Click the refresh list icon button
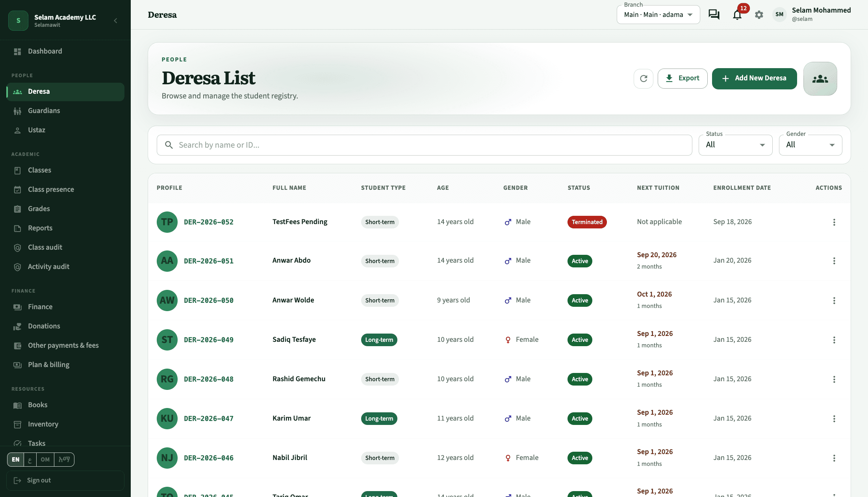The height and width of the screenshot is (497, 868). click(644, 78)
